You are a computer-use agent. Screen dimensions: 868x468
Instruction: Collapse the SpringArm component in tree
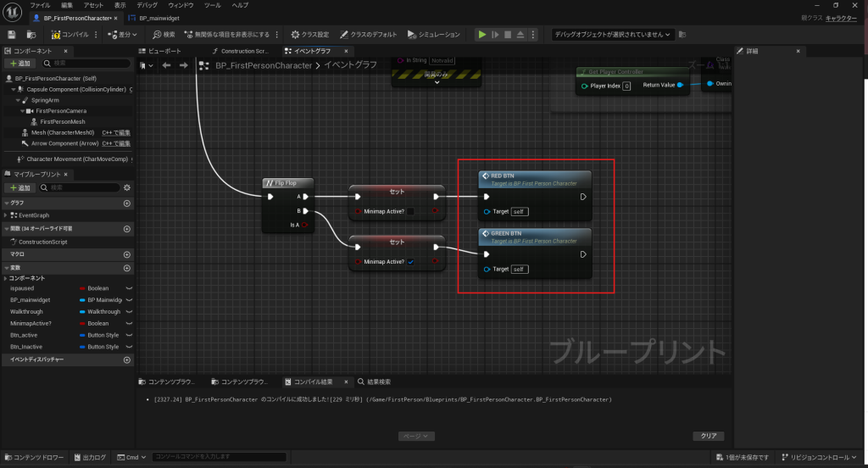[16, 100]
